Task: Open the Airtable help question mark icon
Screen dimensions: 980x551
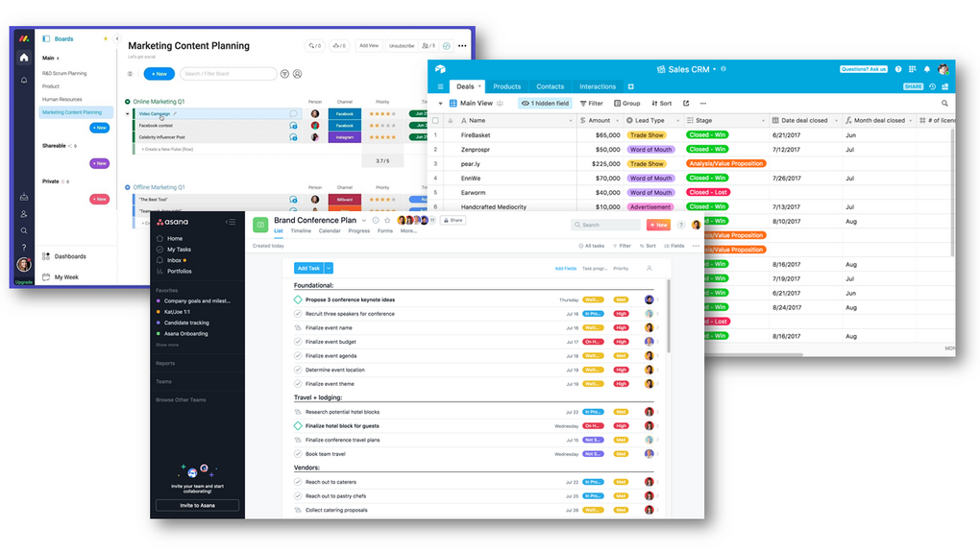Action: (x=898, y=69)
